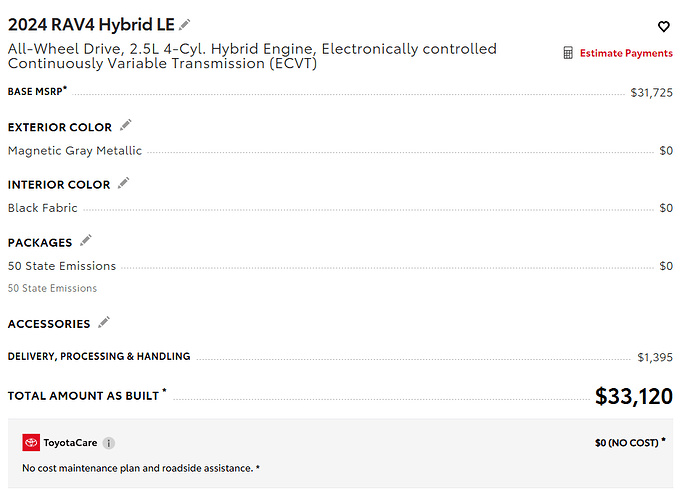690x494 pixels.
Task: Click the $0 (NO COST) ToyotaCare price
Action: (x=628, y=441)
